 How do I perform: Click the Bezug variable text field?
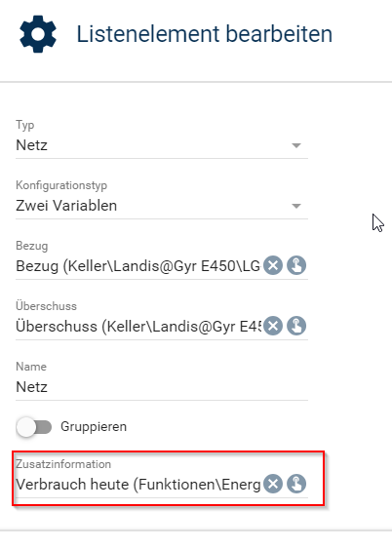[x=138, y=266]
